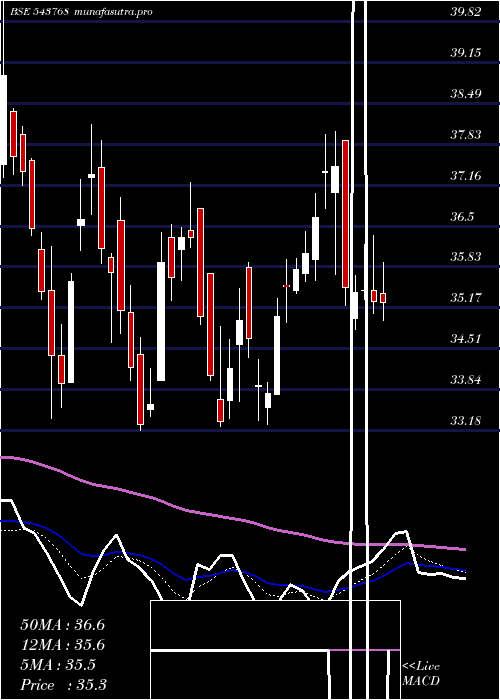Click the 37.16 price axis label

466,176
